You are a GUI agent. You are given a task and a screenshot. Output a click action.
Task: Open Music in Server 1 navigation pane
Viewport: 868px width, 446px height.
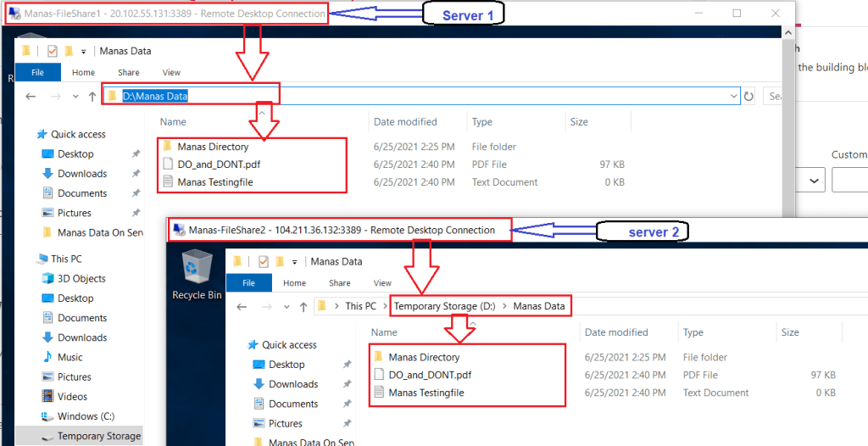pyautogui.click(x=70, y=357)
